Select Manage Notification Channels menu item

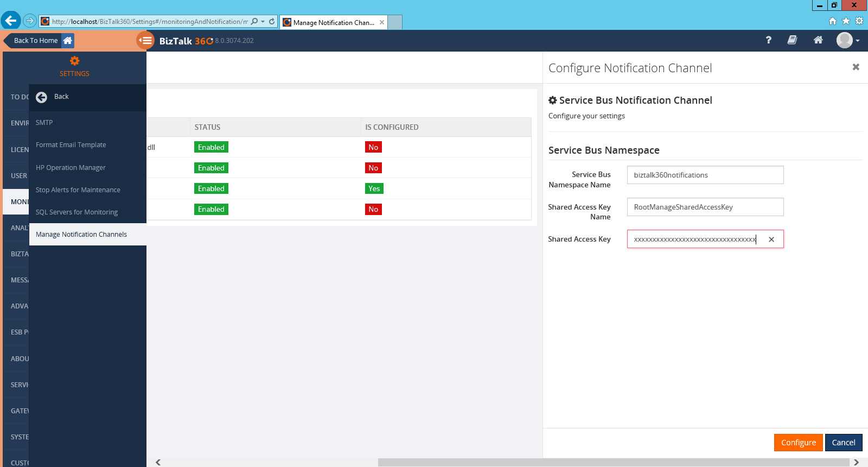coord(87,235)
